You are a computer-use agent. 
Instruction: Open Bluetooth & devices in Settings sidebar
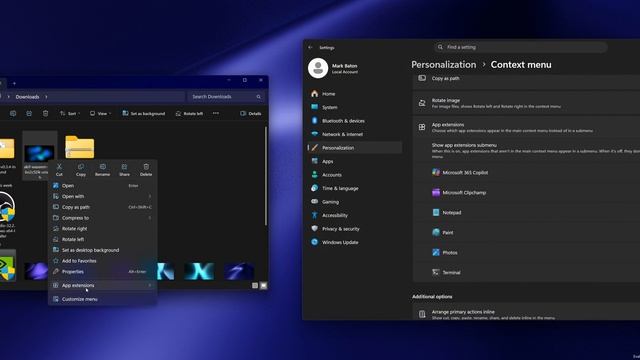pos(355,121)
